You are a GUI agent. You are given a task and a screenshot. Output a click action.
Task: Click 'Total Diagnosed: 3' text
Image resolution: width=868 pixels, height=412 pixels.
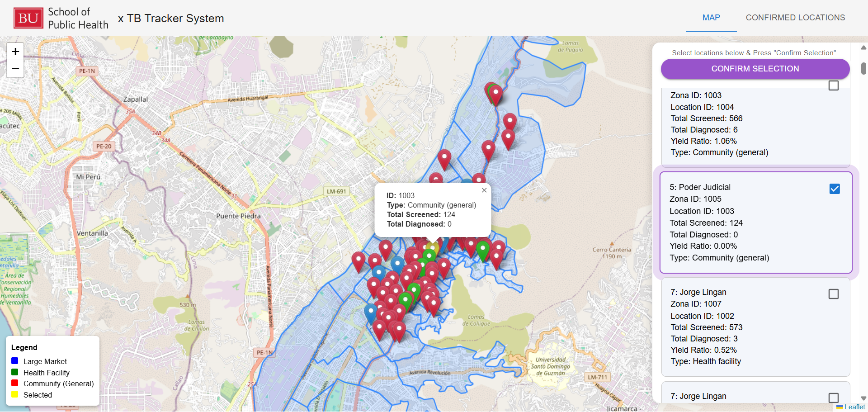click(704, 339)
